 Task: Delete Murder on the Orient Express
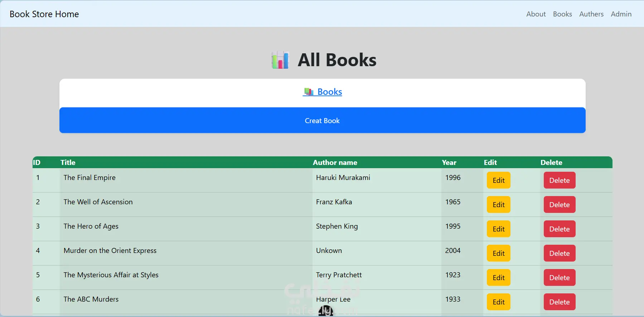point(560,253)
